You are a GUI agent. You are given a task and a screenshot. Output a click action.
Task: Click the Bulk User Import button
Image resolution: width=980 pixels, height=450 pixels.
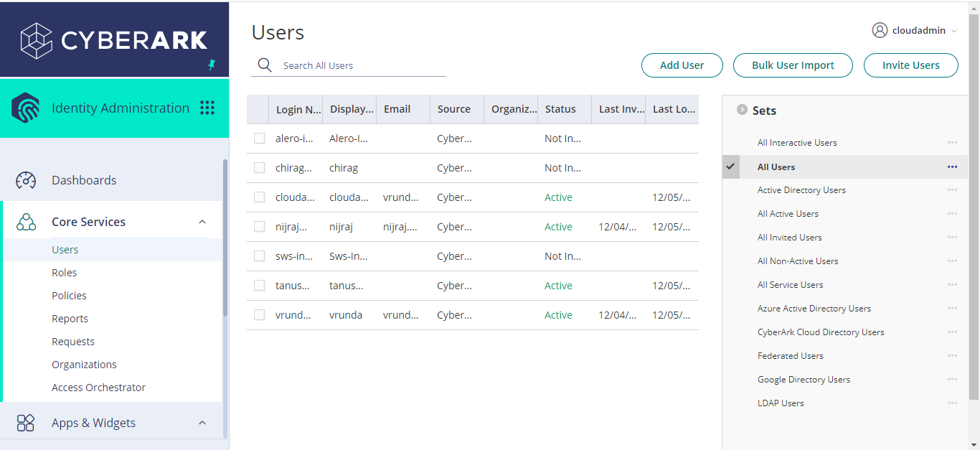(x=793, y=65)
